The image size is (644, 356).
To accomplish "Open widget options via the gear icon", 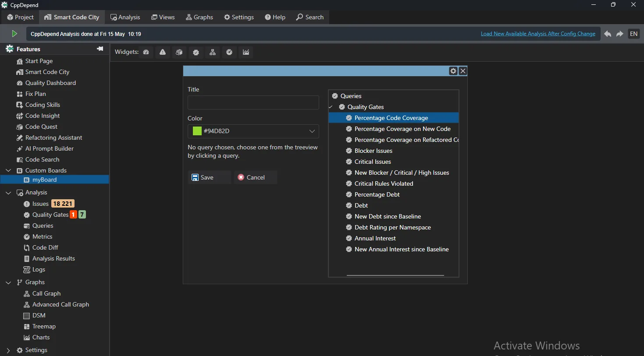I will [453, 71].
